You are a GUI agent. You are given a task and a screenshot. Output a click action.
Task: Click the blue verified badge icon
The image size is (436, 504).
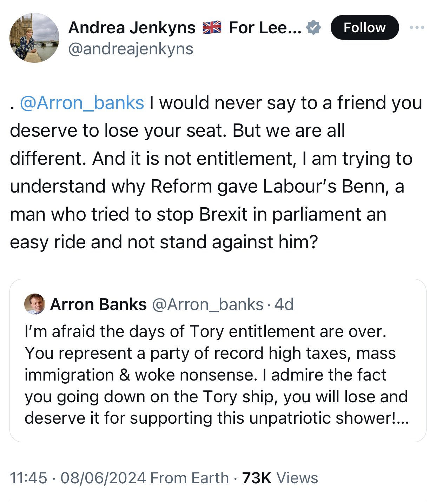tap(313, 28)
